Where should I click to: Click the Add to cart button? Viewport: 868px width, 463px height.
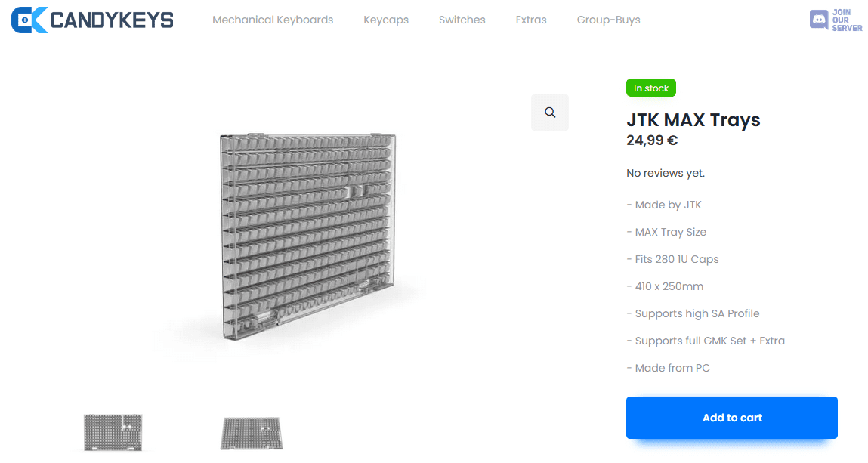[732, 418]
